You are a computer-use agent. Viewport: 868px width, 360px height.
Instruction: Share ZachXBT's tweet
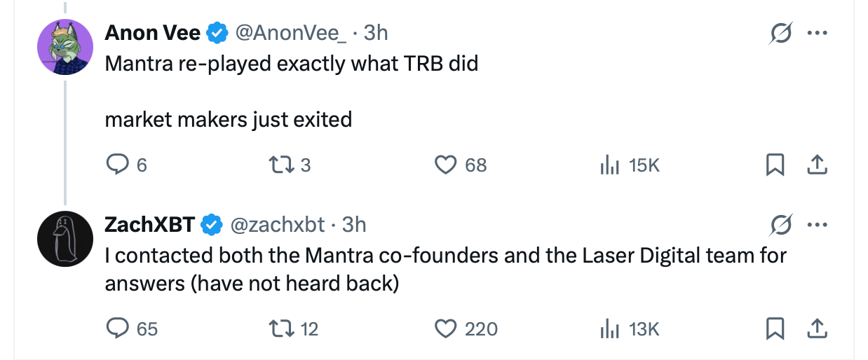[815, 328]
